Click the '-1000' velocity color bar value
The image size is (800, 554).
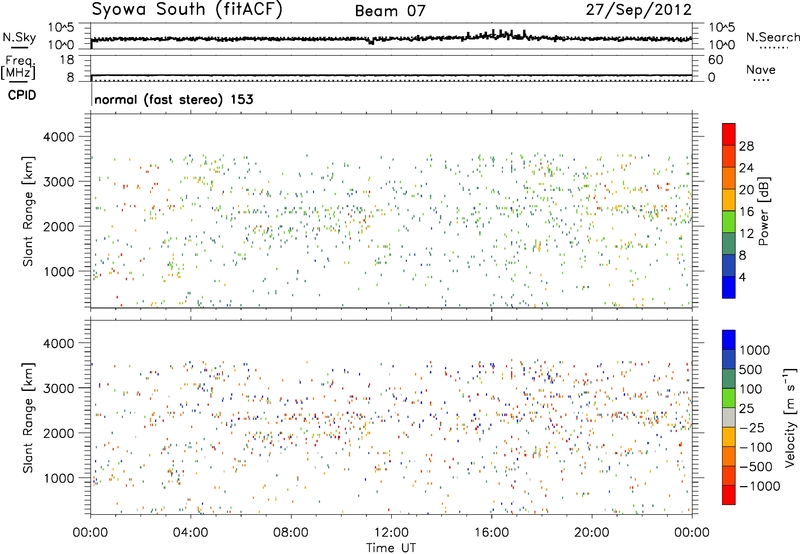(x=760, y=486)
